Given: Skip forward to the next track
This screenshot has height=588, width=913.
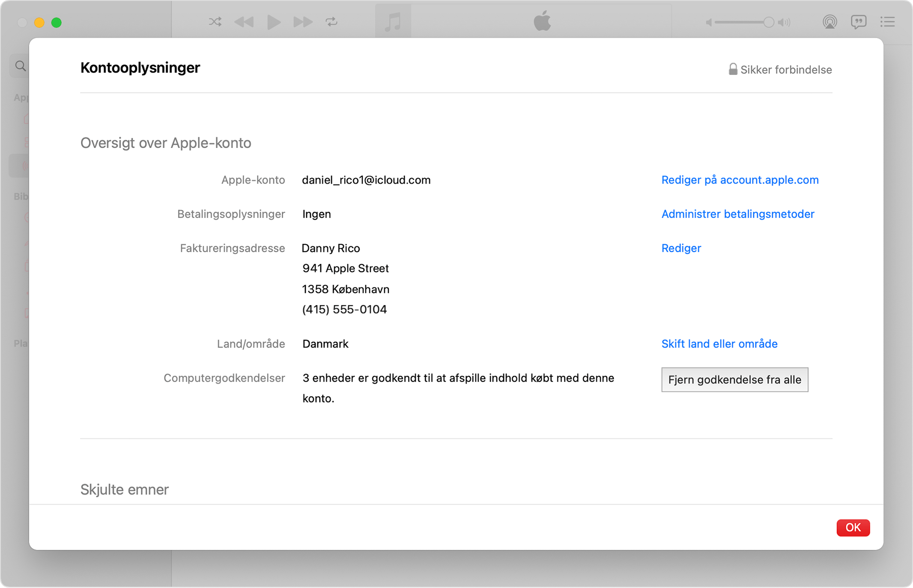Looking at the screenshot, I should [x=303, y=22].
